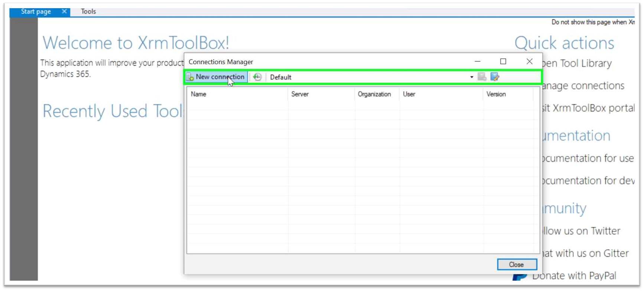Viewport: 644px width, 291px height.
Task: Switch to the Start page tab
Action: click(x=36, y=12)
